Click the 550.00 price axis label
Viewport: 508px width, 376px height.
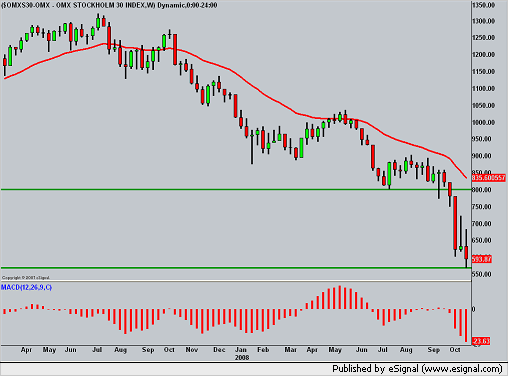coord(482,274)
